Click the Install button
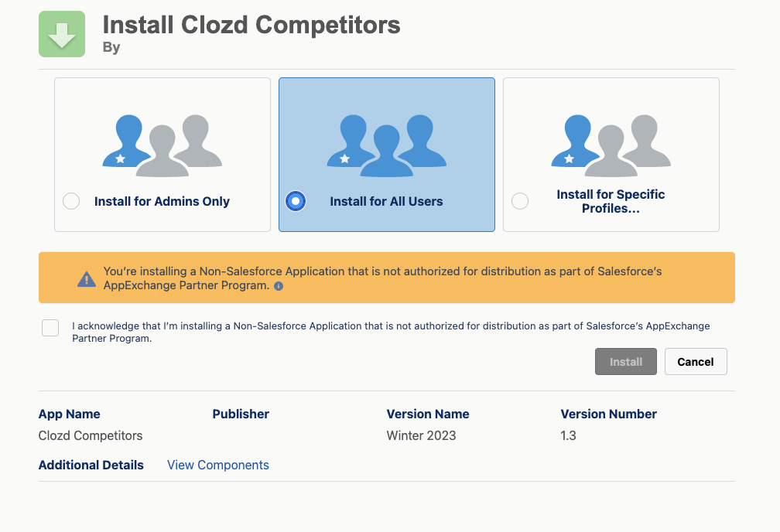 coord(626,361)
